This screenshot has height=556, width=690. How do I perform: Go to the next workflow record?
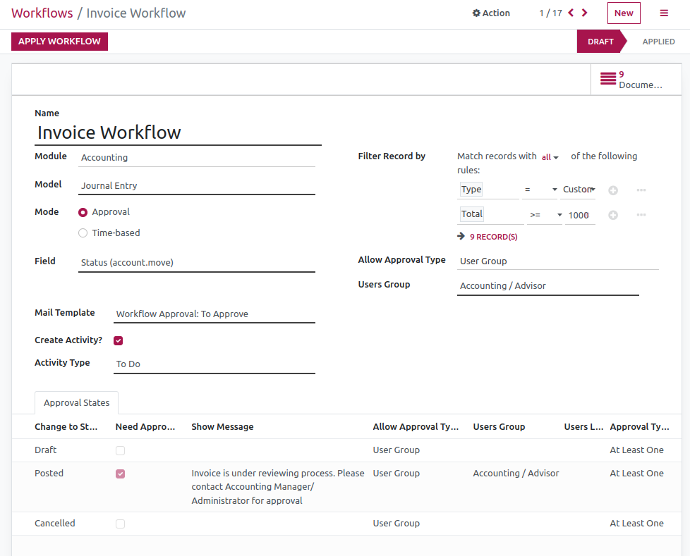pyautogui.click(x=586, y=13)
